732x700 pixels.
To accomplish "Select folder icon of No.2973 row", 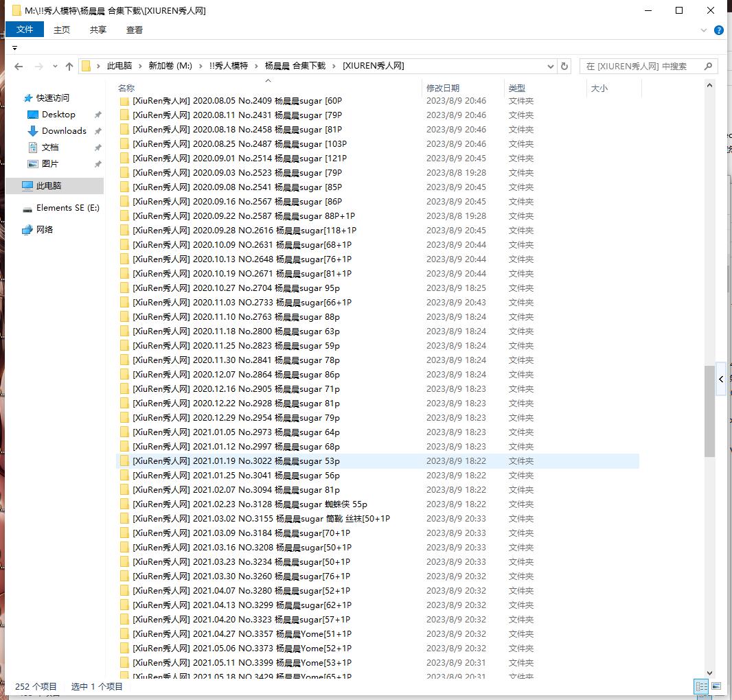I will point(124,432).
